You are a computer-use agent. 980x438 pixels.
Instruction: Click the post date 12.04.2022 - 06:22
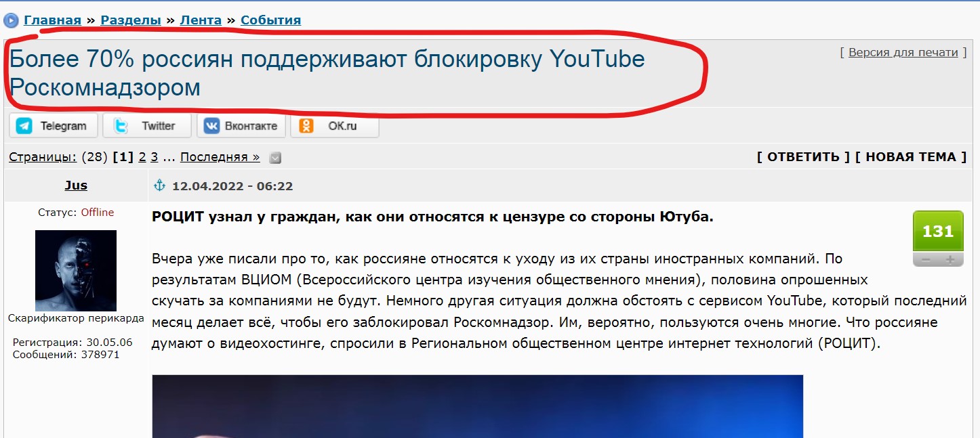[232, 186]
